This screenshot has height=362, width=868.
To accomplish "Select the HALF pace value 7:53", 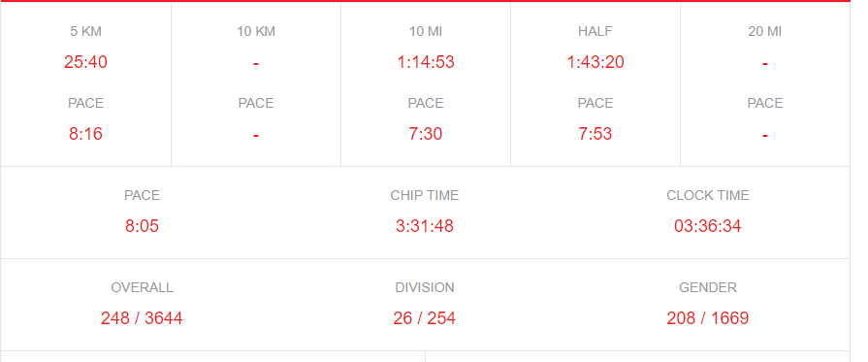I will pyautogui.click(x=595, y=134).
